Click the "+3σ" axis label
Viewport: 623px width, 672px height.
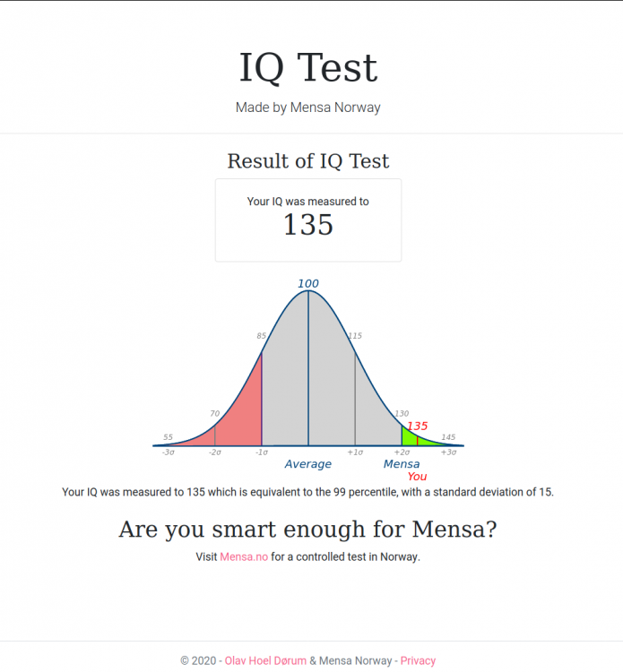point(448,452)
